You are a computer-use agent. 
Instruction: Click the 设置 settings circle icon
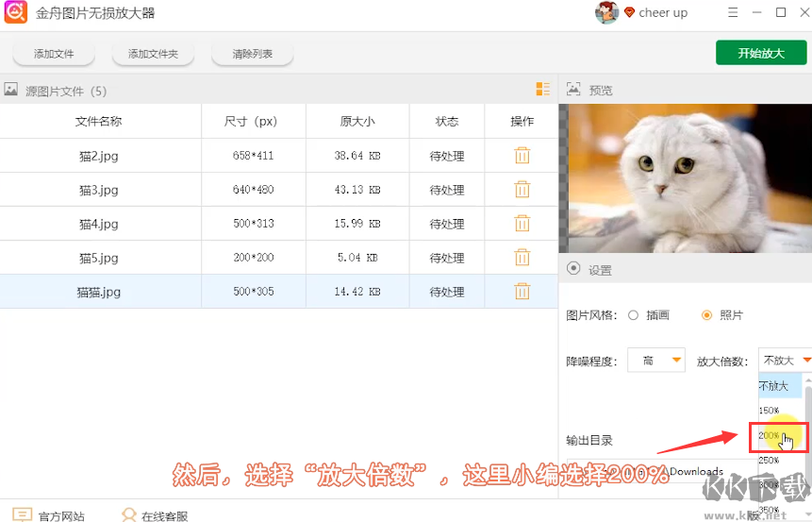click(x=573, y=268)
